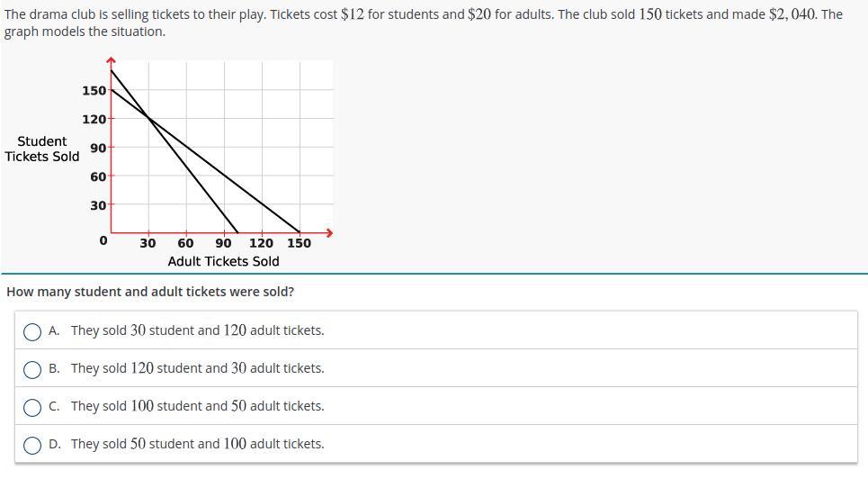Click text '30 student and 120 adult tickets'
The width and height of the screenshot is (868, 488).
point(226,330)
